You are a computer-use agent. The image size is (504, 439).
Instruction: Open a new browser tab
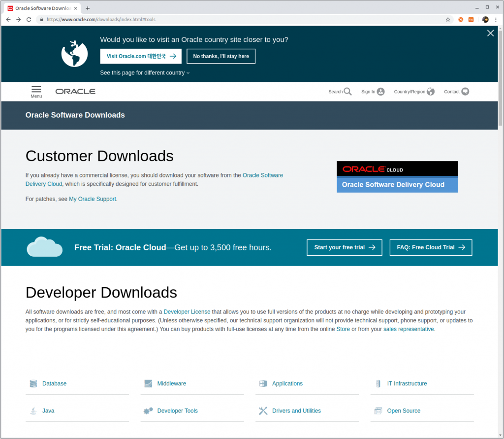88,8
